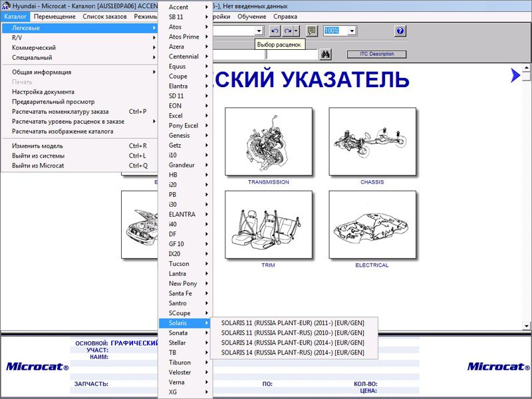Select the Легковые category
The height and width of the screenshot is (399, 532).
coord(80,28)
